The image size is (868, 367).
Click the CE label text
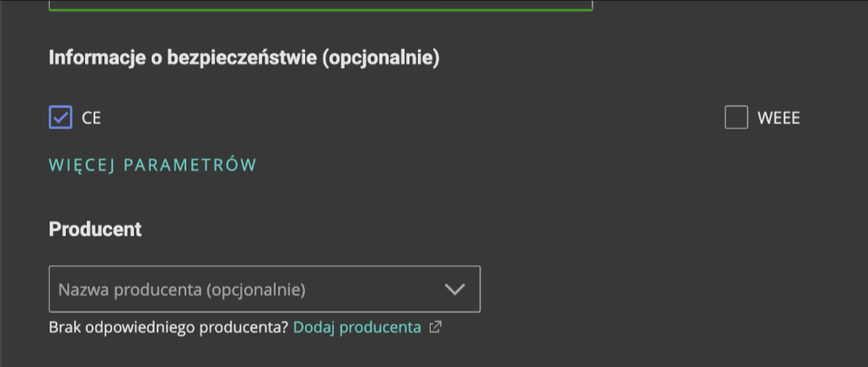tap(91, 118)
